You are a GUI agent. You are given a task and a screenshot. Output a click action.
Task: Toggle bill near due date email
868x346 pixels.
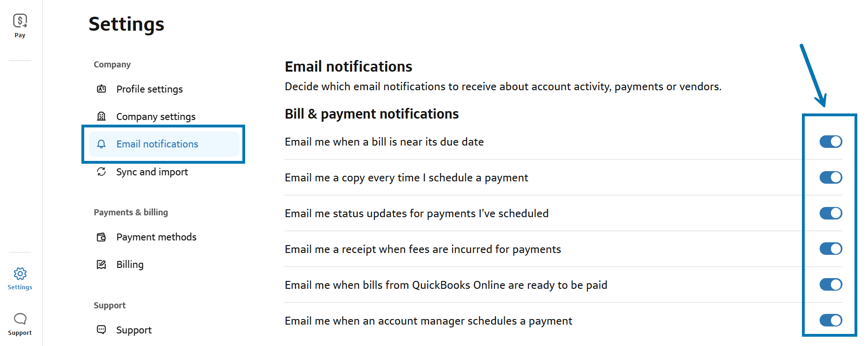(x=830, y=141)
